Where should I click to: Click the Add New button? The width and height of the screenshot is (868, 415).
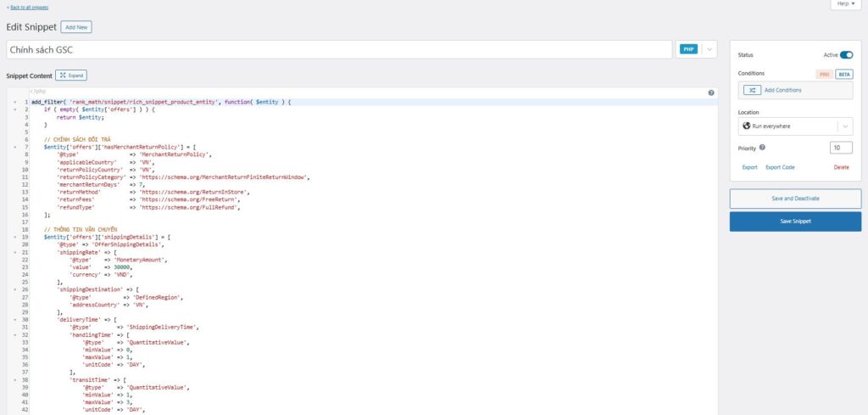[76, 27]
